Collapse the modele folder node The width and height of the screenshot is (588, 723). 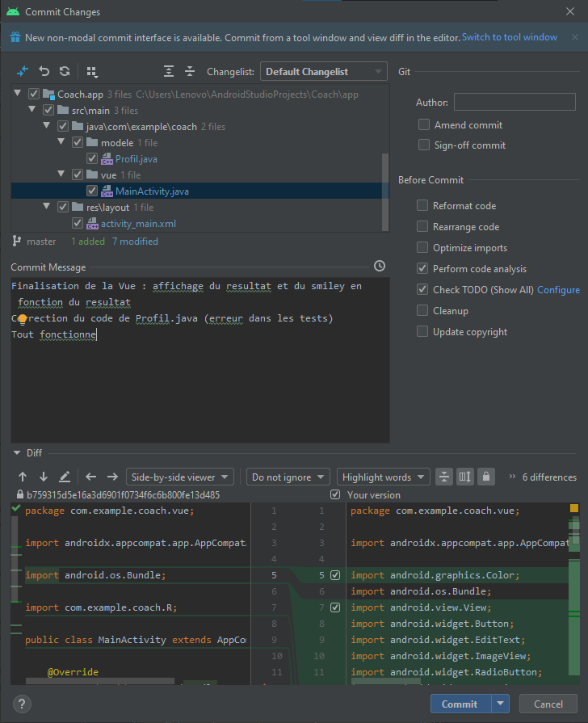(x=62, y=143)
